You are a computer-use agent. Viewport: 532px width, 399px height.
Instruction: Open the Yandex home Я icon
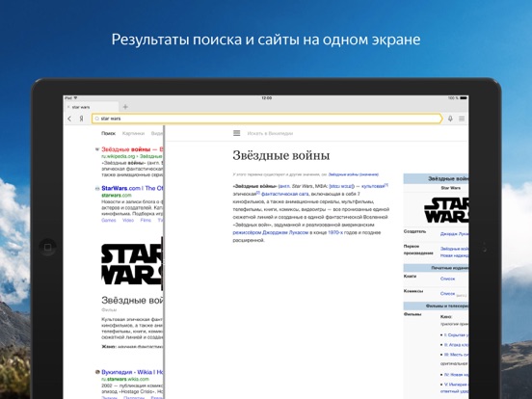[x=81, y=119]
